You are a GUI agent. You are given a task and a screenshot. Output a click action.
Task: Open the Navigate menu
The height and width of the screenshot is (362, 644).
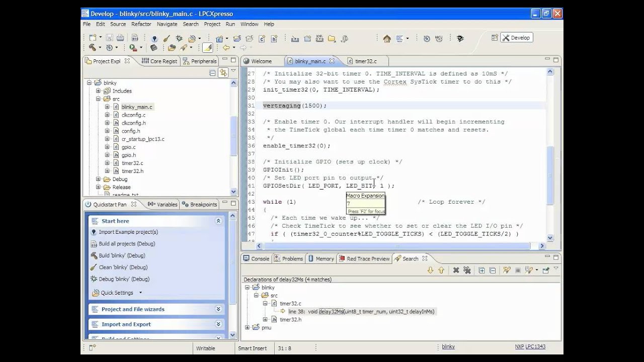(167, 24)
